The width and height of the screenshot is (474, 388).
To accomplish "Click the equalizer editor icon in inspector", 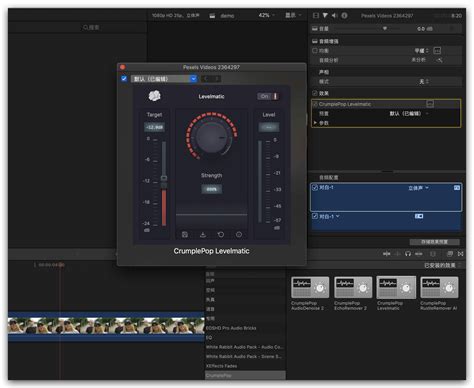I will coord(437,51).
